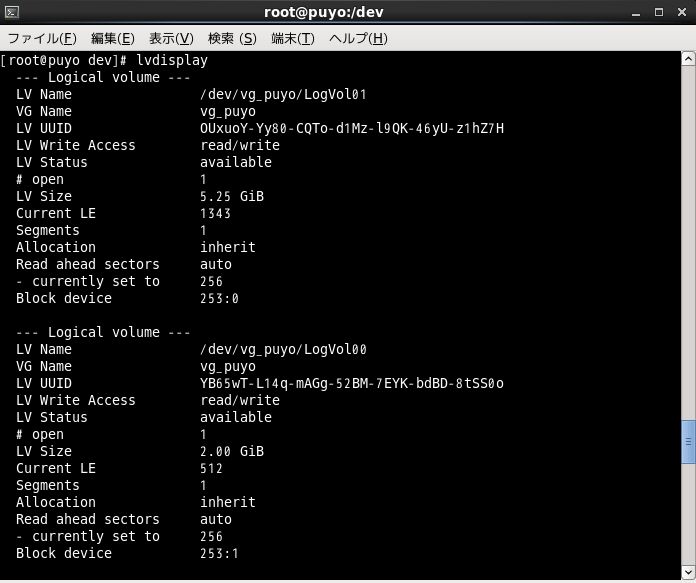696x583 pixels.
Task: Click the auto read-ahead value for LogVol01
Action: [216, 265]
